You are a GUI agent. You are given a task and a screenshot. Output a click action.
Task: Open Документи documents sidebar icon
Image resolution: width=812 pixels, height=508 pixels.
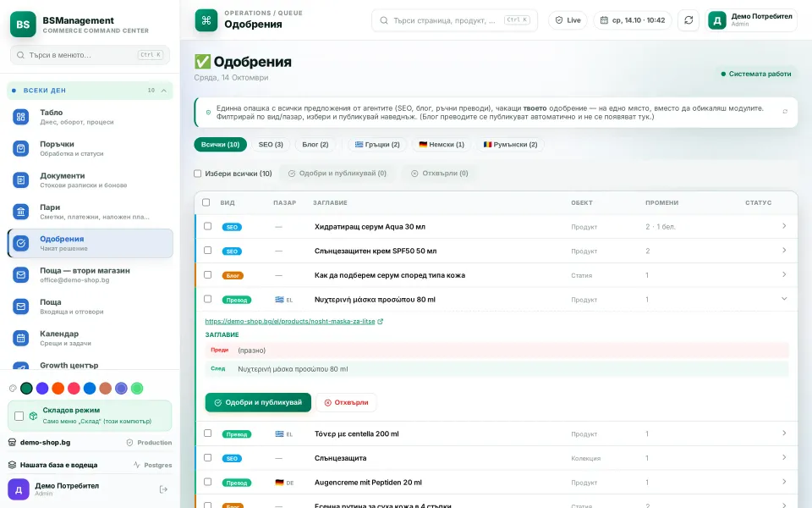[20, 179]
